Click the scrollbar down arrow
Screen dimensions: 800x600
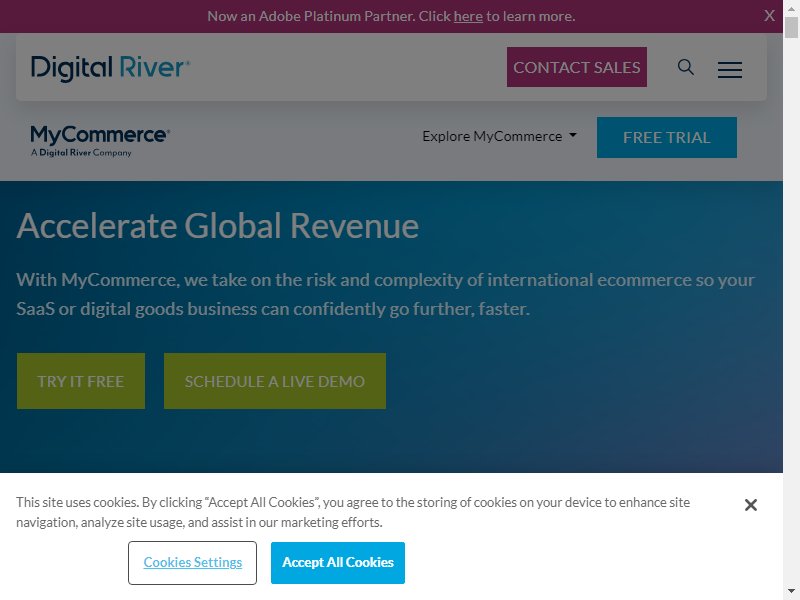pos(791,591)
